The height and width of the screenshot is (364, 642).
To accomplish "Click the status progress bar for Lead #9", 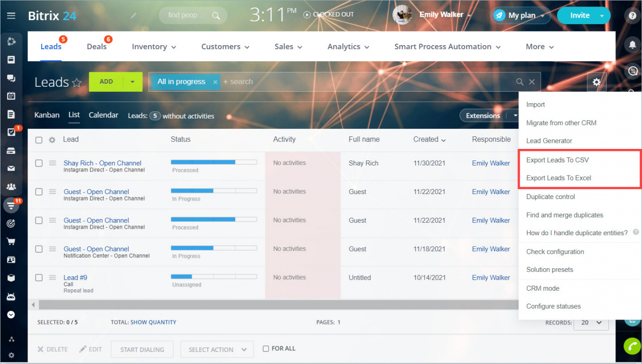I will click(214, 276).
